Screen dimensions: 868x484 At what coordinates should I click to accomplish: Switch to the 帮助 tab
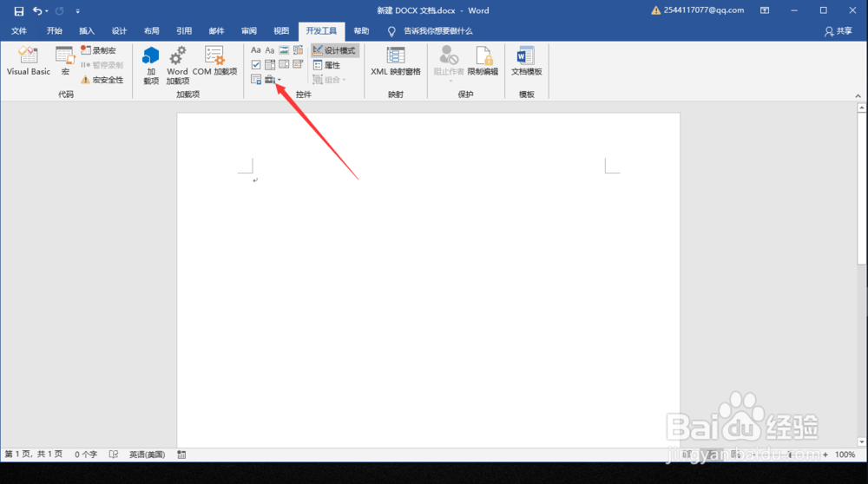point(361,31)
